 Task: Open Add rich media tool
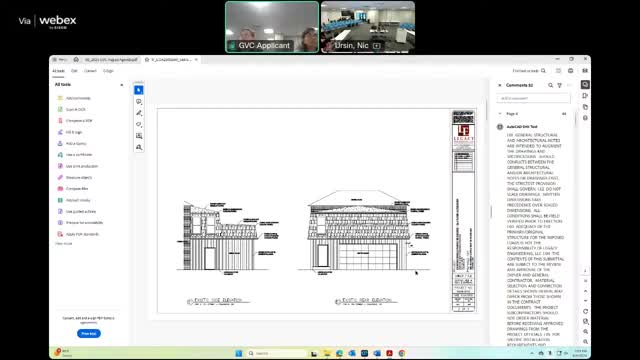coord(74,200)
